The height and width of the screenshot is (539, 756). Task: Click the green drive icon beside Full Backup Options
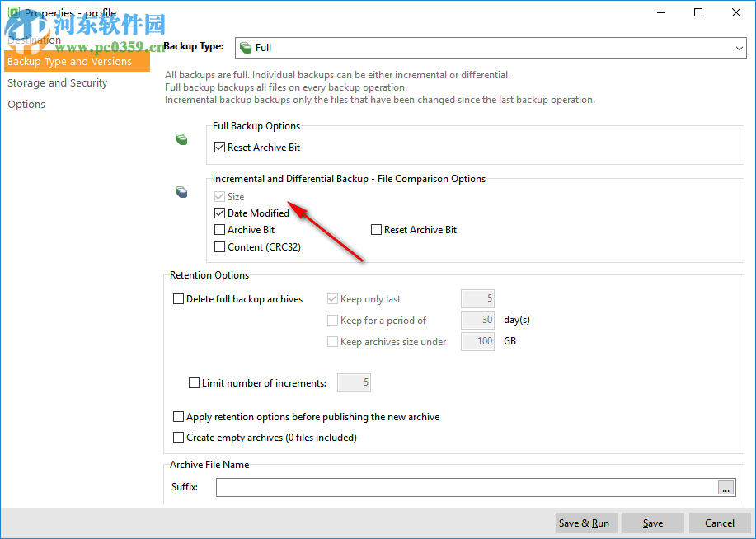tap(181, 138)
